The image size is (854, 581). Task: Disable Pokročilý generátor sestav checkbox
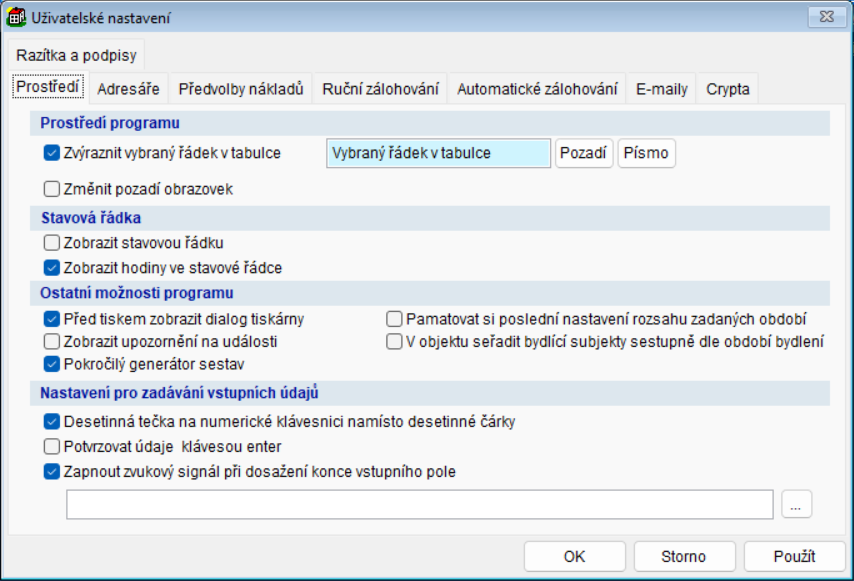pos(52,364)
